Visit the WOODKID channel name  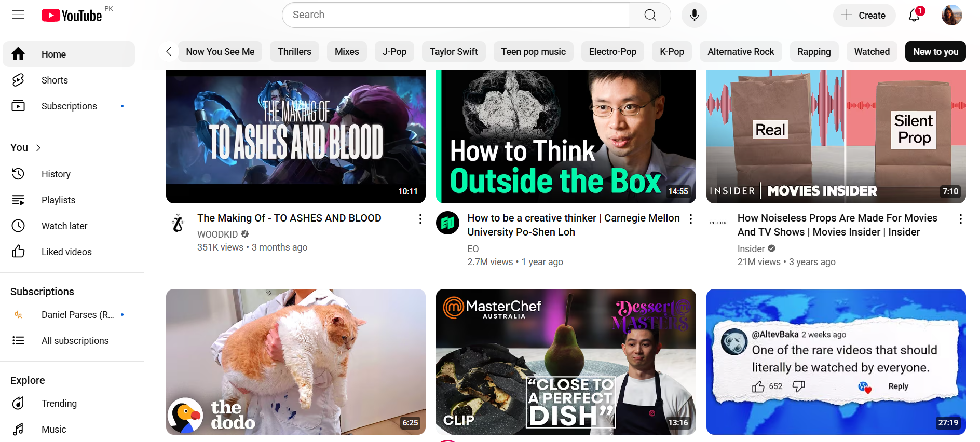(217, 234)
